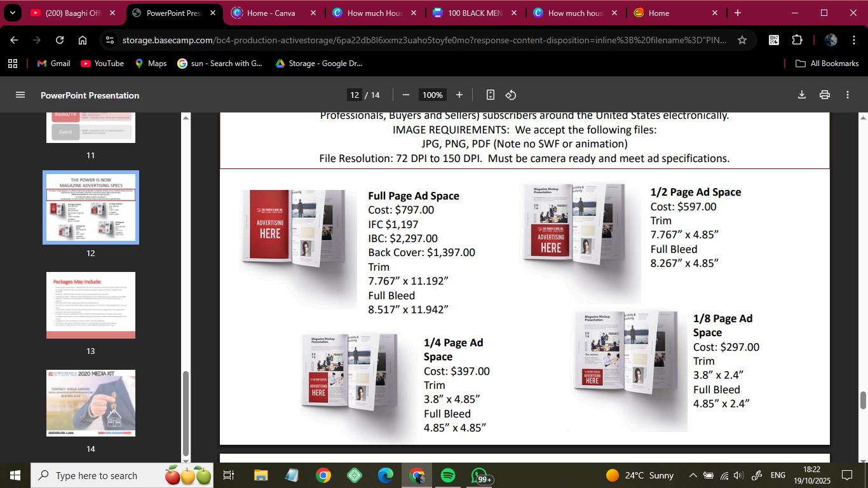Click the 1/2 Page Ad Space heading
868x488 pixels.
click(x=696, y=192)
